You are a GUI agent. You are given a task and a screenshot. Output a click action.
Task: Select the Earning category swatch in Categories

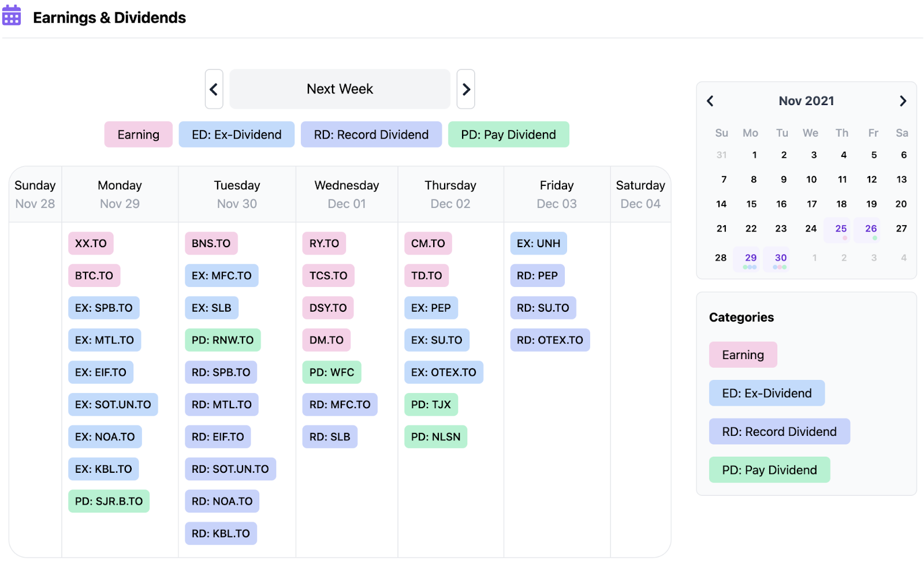pos(743,355)
